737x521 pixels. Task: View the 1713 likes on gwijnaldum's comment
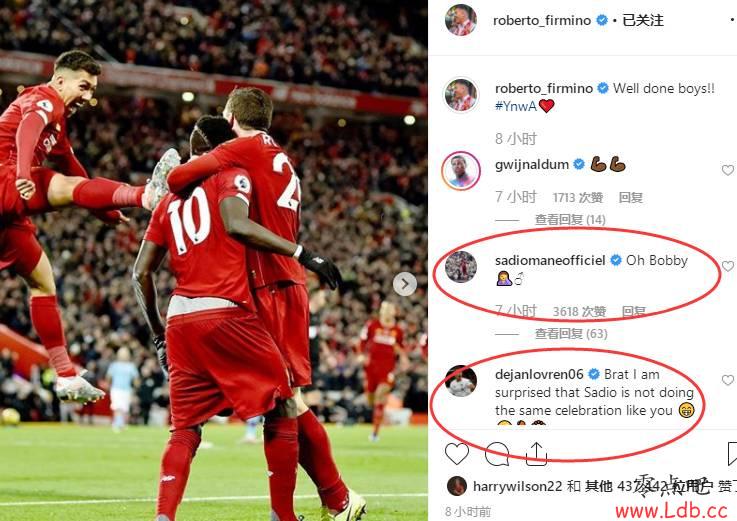click(x=578, y=197)
